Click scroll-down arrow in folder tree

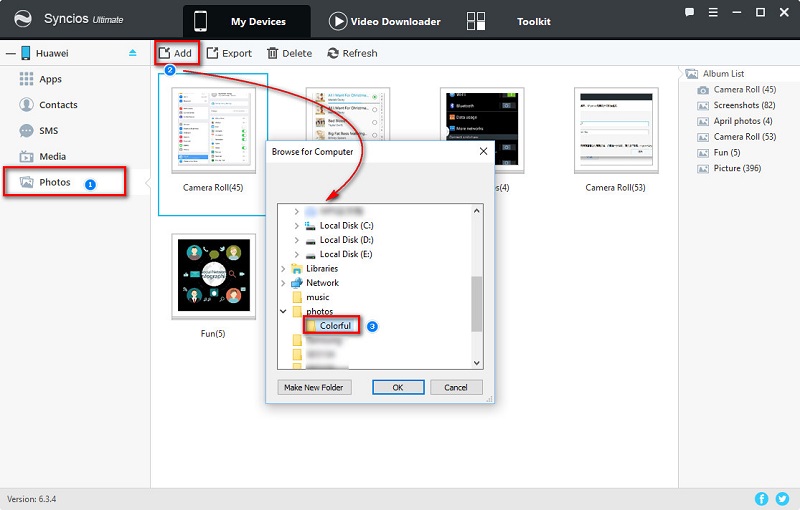point(477,363)
